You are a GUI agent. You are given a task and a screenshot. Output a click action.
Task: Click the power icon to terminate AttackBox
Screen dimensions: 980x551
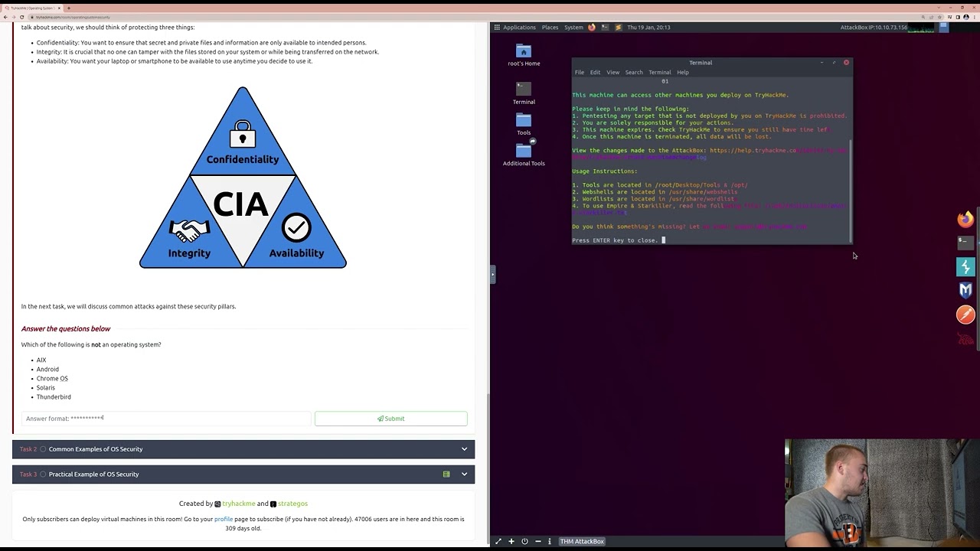coord(524,541)
